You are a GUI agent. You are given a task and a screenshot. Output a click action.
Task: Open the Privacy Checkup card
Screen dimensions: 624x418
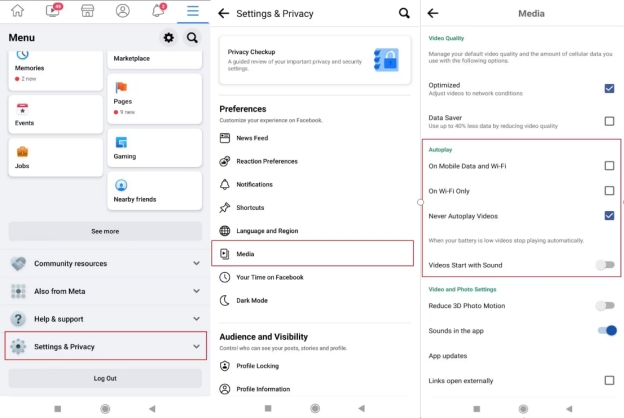click(x=315, y=60)
